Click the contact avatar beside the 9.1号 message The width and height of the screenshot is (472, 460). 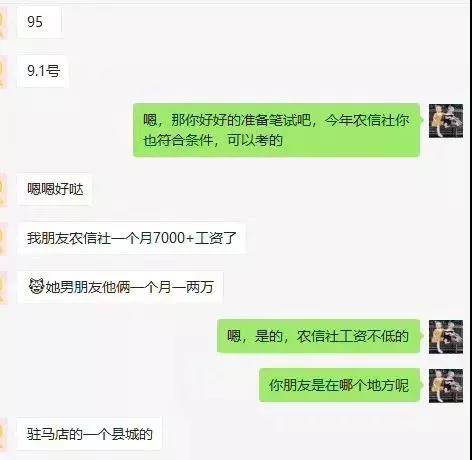click(x=3, y=72)
